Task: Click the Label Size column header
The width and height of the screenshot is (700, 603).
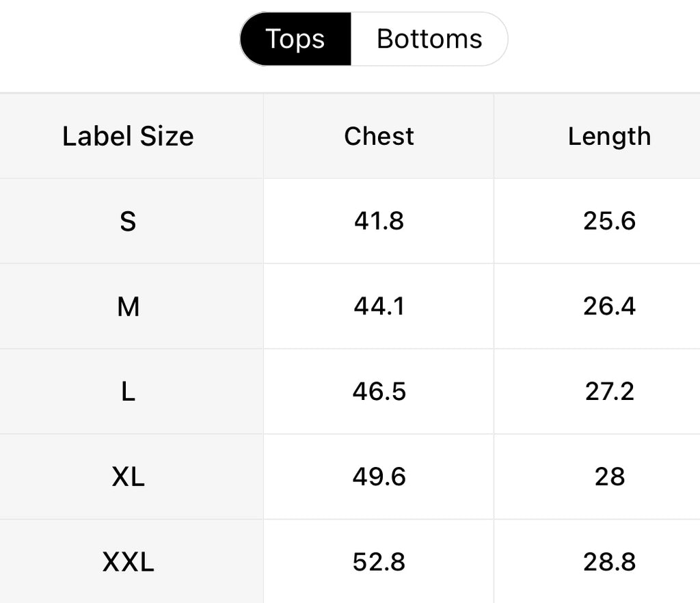Action: [128, 136]
